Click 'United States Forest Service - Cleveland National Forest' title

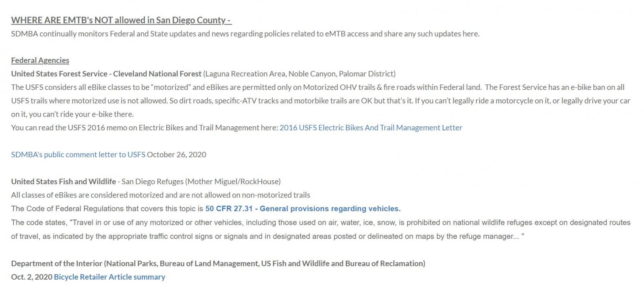(106, 74)
